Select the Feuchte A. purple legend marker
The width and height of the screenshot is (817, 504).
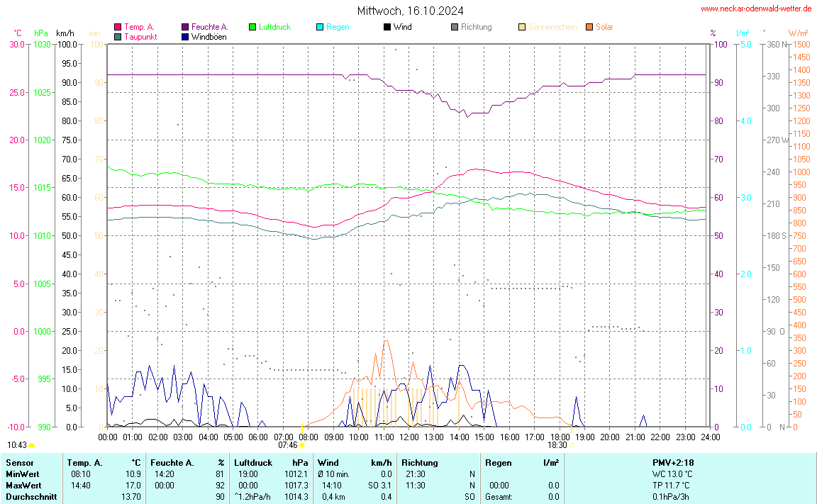point(185,27)
